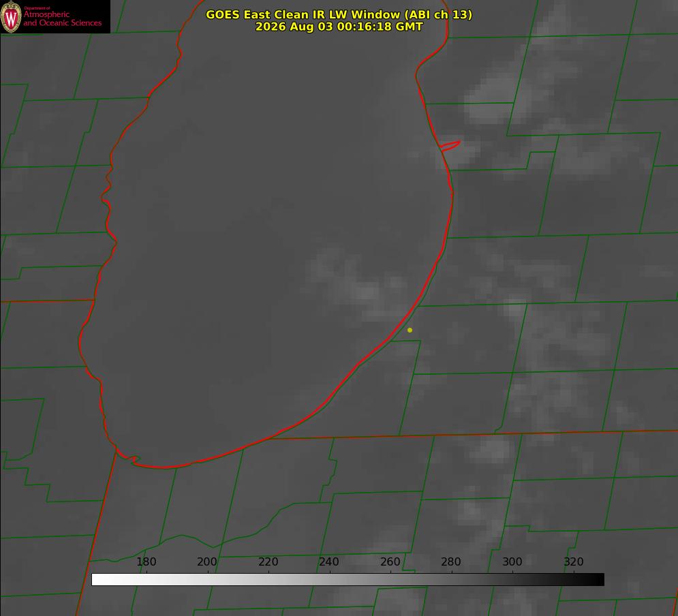Click the 240 colorbar label
This screenshot has width=678, height=616.
click(x=329, y=561)
